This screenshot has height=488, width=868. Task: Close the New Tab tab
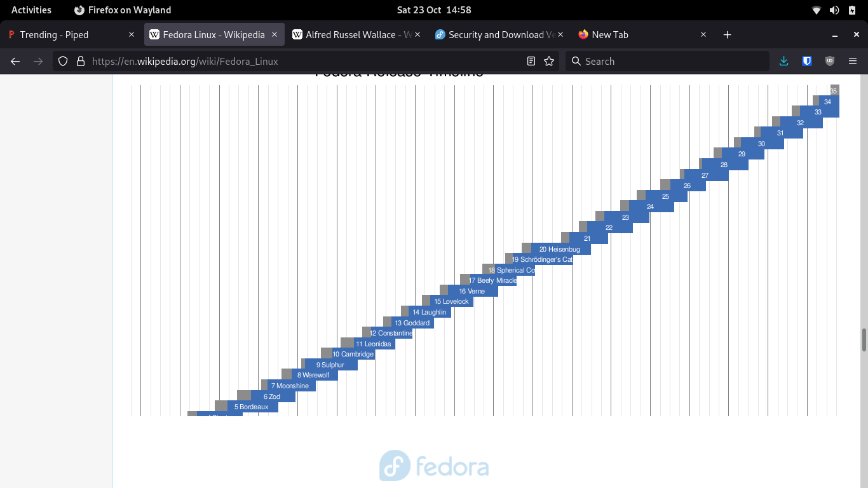click(703, 35)
